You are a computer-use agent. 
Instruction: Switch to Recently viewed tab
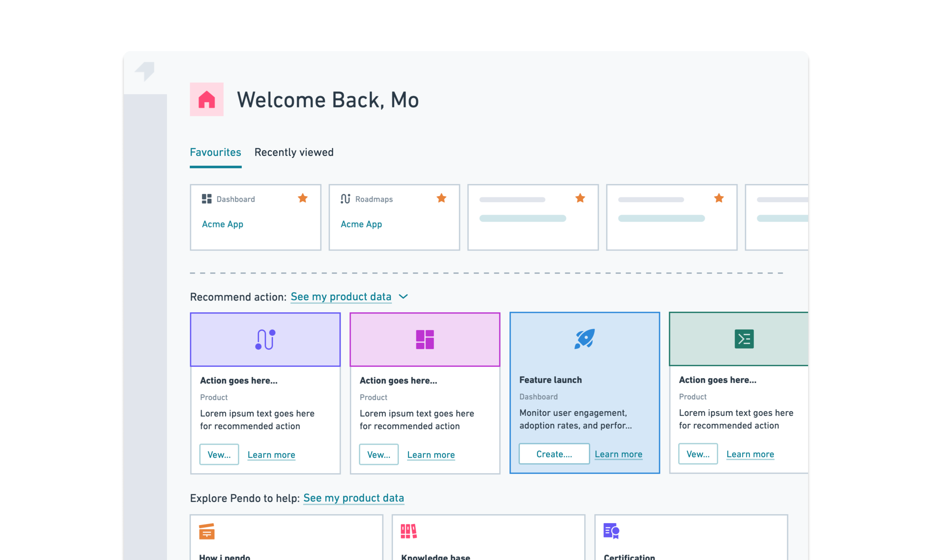click(293, 152)
